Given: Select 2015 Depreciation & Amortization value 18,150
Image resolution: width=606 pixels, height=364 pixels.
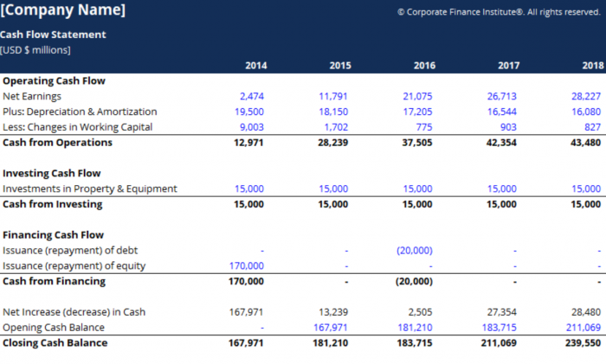Looking at the screenshot, I should click(x=333, y=112).
